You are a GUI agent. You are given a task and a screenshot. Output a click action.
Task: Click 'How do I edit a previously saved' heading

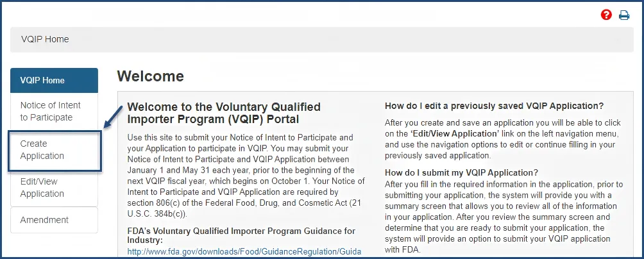click(494, 106)
